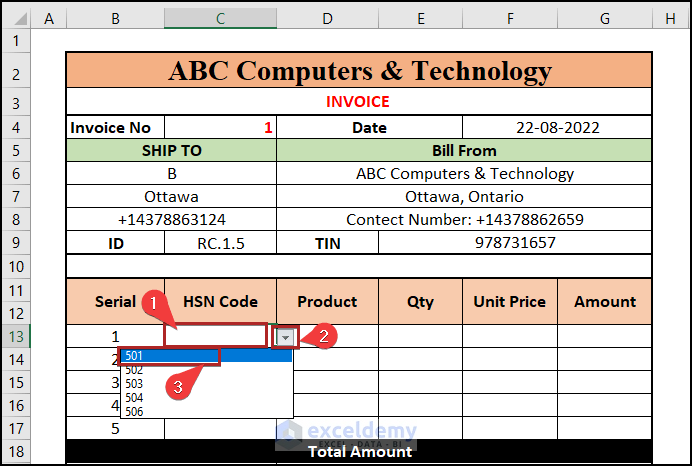The height and width of the screenshot is (466, 692).
Task: Select row 17 header
Action: [16, 428]
